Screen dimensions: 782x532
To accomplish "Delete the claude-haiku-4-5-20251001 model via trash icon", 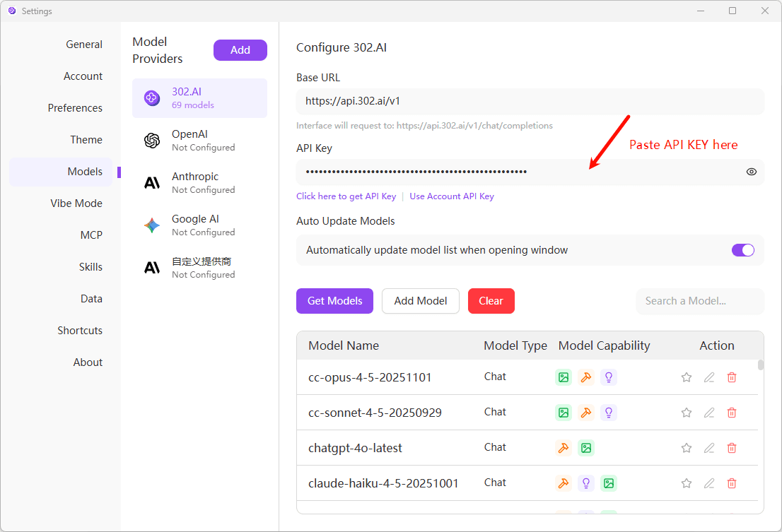I will point(732,483).
